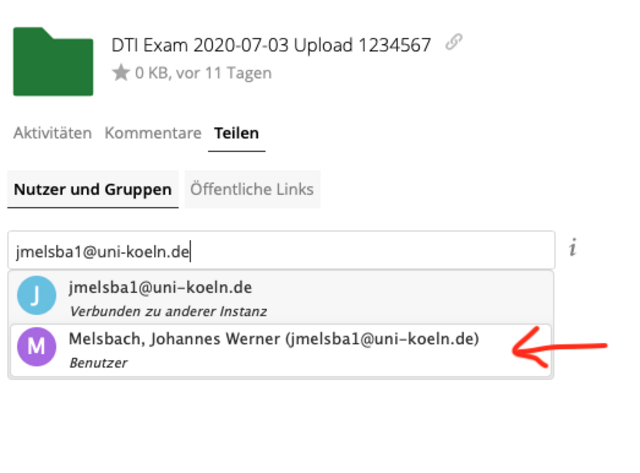Select the Teilen tab
The width and height of the screenshot is (640, 473).
(237, 133)
